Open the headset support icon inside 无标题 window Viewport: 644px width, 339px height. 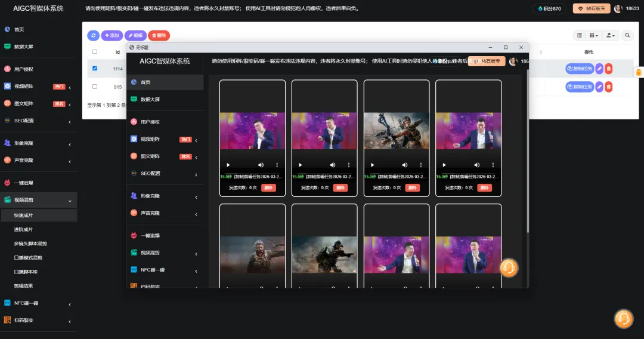pyautogui.click(x=509, y=268)
